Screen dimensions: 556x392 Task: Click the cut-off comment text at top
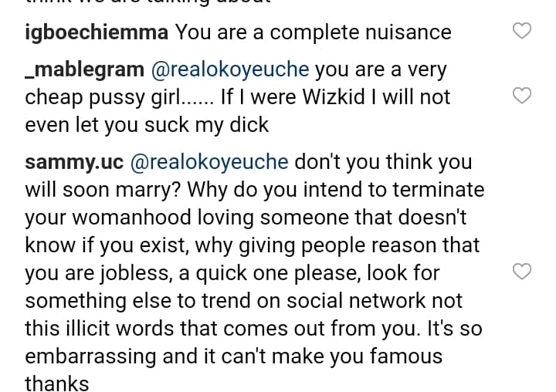point(147,4)
